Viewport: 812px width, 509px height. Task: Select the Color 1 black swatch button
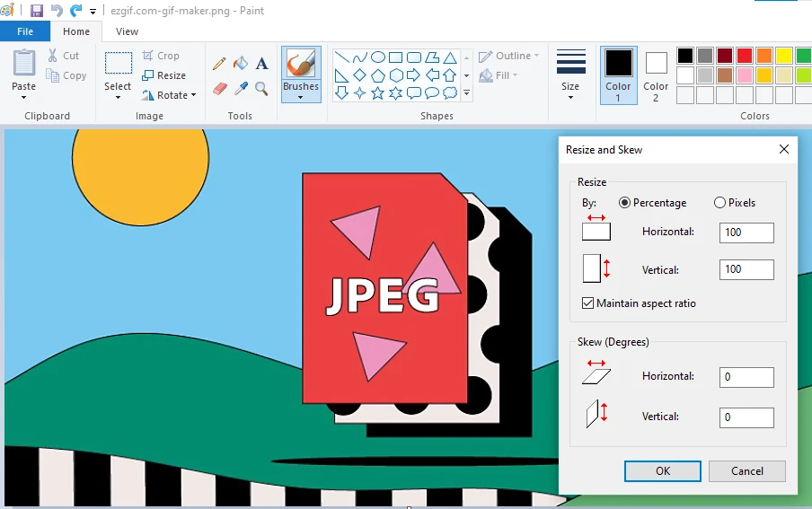[x=618, y=75]
